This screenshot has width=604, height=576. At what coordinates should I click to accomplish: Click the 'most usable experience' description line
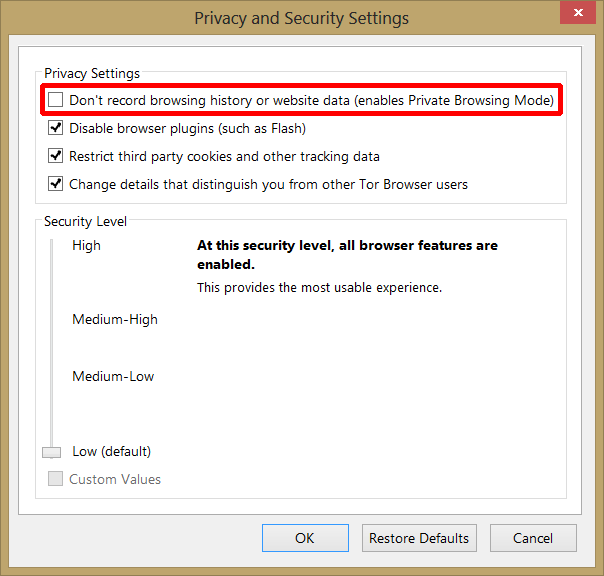click(319, 288)
